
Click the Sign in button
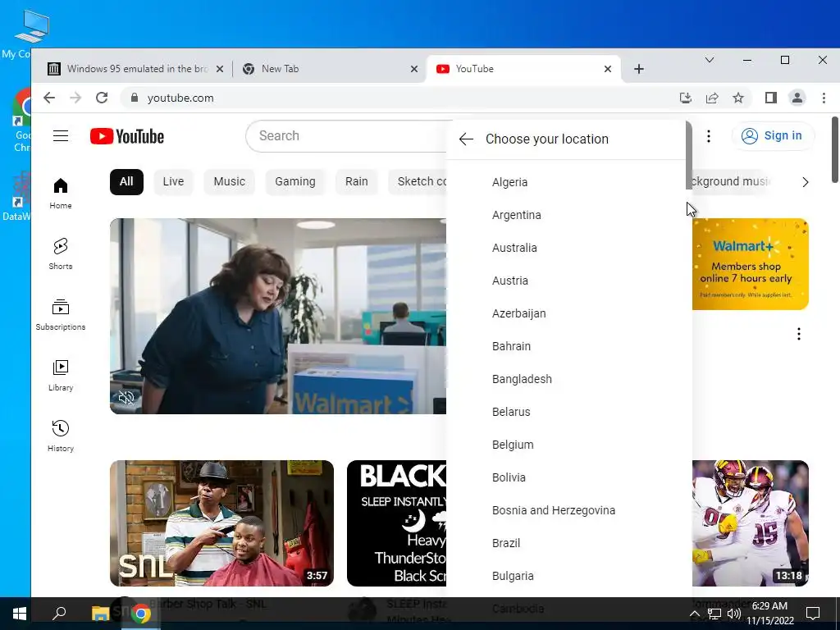(x=773, y=136)
